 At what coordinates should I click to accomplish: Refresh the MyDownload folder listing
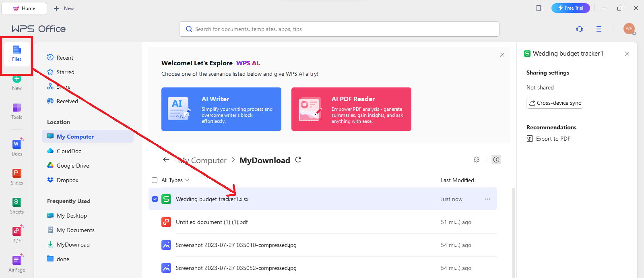tap(298, 160)
